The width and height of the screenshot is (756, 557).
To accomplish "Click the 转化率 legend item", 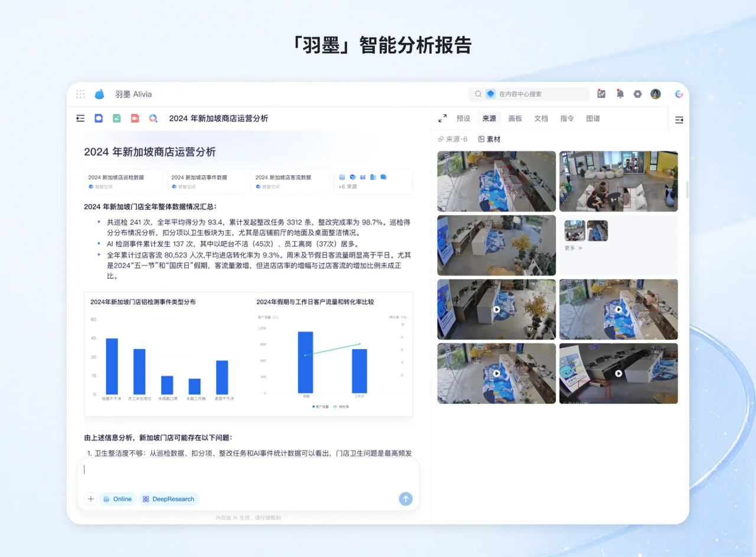I will [342, 407].
